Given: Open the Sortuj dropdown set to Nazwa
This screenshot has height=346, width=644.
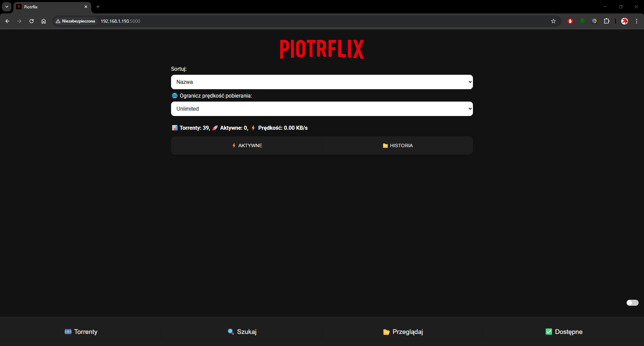Looking at the screenshot, I should coord(322,82).
